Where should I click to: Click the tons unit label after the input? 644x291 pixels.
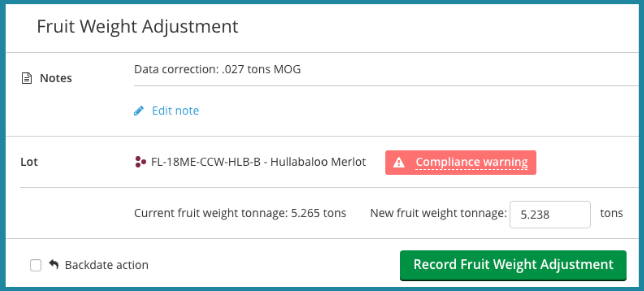click(x=611, y=213)
